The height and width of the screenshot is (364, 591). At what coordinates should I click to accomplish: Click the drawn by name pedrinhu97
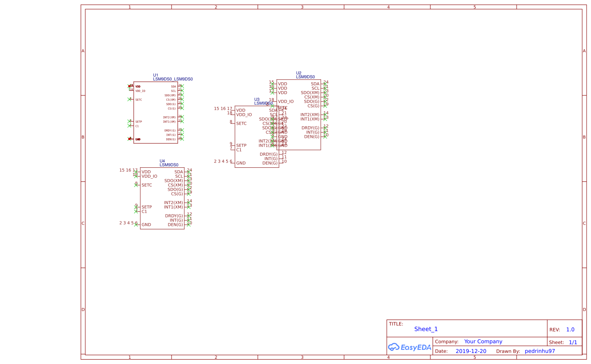pyautogui.click(x=540, y=351)
